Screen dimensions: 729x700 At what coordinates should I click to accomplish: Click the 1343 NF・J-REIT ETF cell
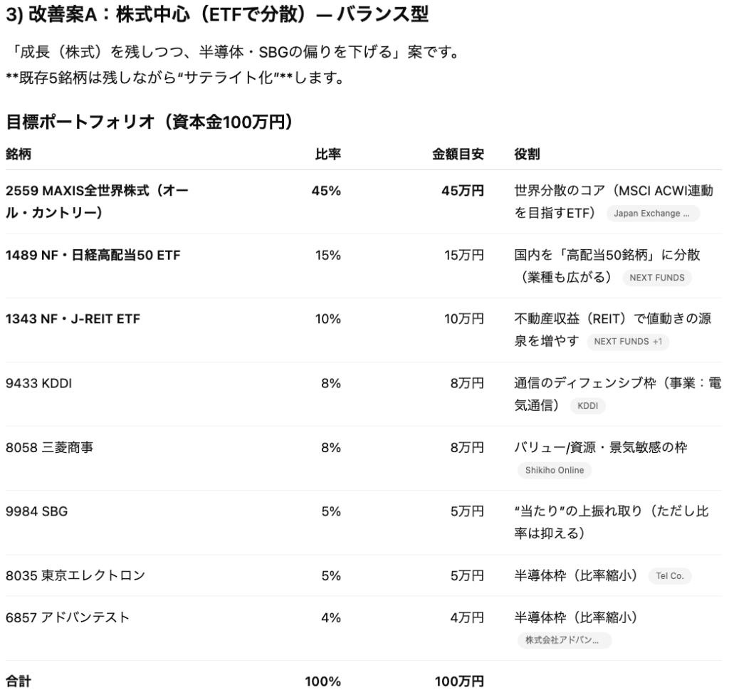point(73,319)
